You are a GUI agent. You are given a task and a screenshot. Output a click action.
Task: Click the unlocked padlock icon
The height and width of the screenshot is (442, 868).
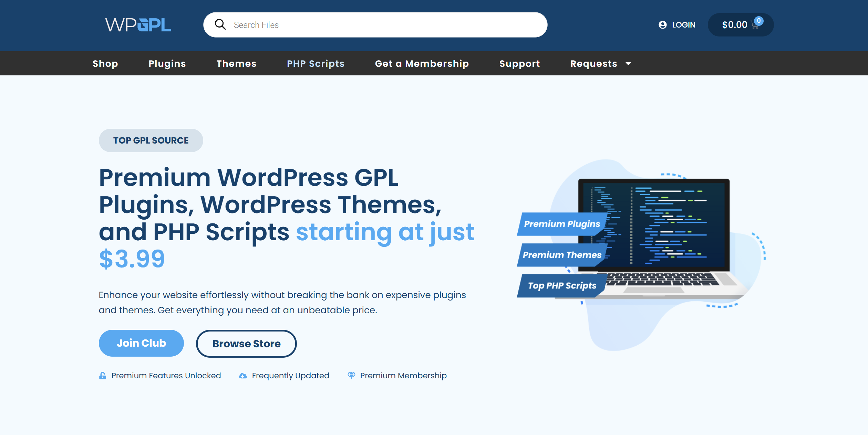(103, 376)
